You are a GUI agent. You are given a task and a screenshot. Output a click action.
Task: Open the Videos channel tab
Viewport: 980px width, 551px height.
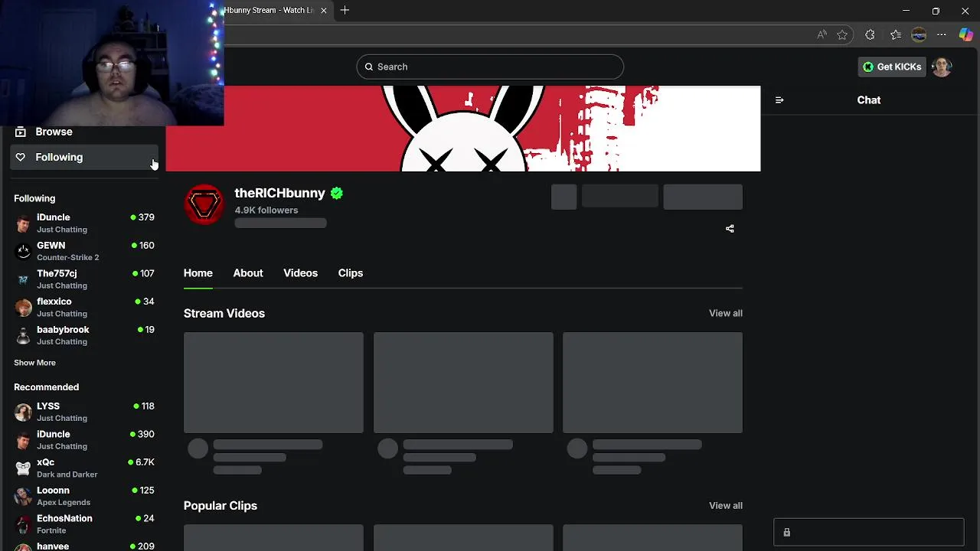(x=300, y=273)
